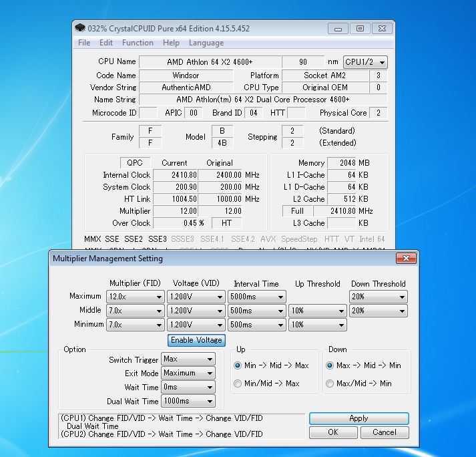Expand Minimum Voltage 1.200V dropdown
Viewport: 476px width, 457px height.
196,325
